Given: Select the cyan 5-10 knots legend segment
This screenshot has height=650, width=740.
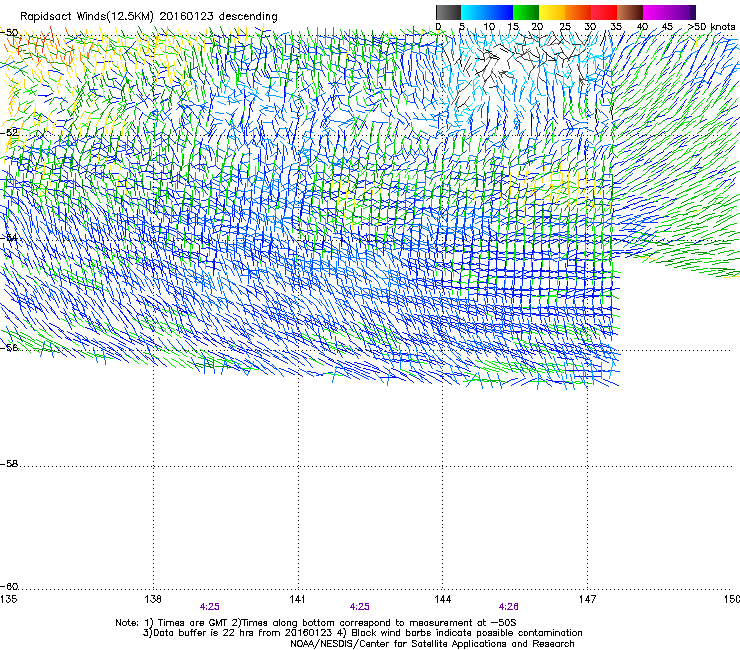Looking at the screenshot, I should (x=474, y=12).
